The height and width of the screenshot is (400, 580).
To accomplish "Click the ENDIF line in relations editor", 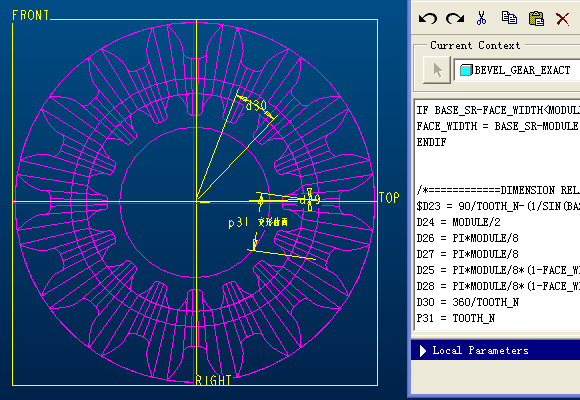I will click(x=431, y=142).
